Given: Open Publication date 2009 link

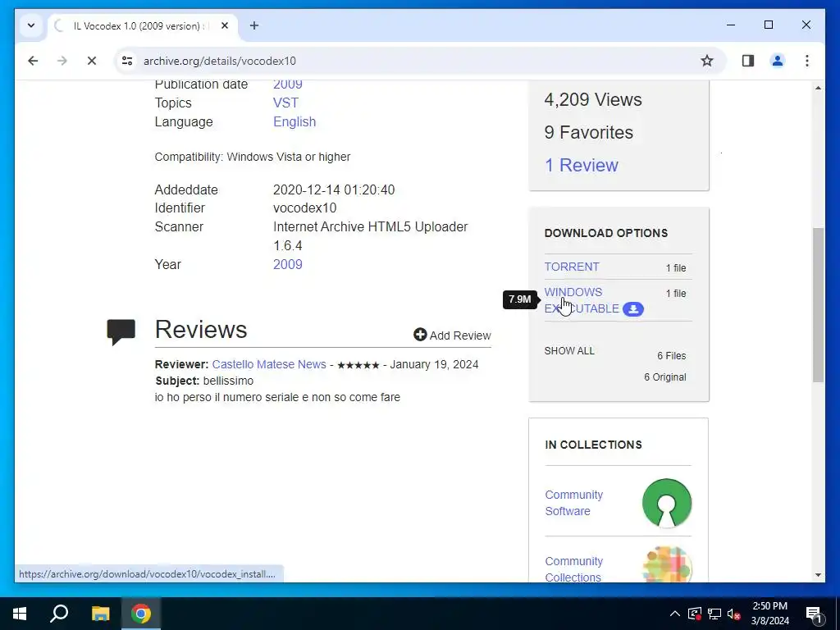Looking at the screenshot, I should click(288, 84).
